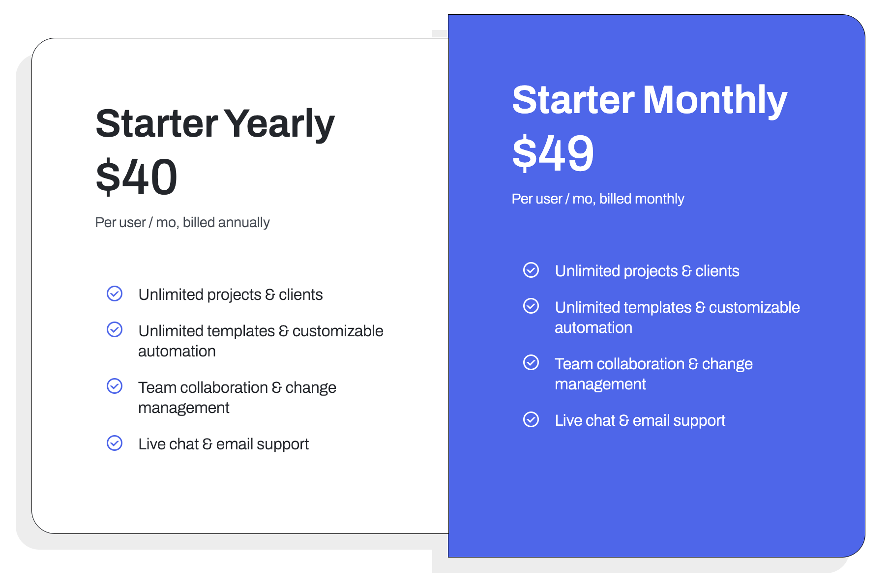Click monthly 'Unlimited templates & customizable automation' text
This screenshot has height=588, width=890.
point(677,317)
